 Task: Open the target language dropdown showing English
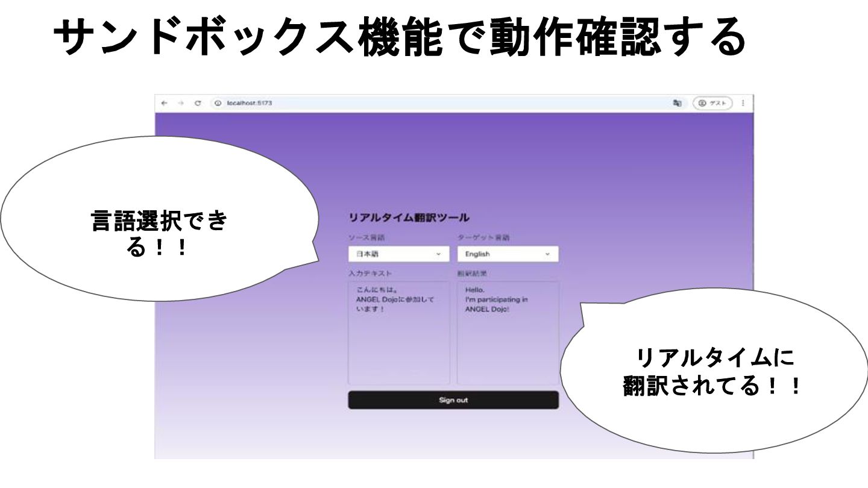click(x=508, y=254)
